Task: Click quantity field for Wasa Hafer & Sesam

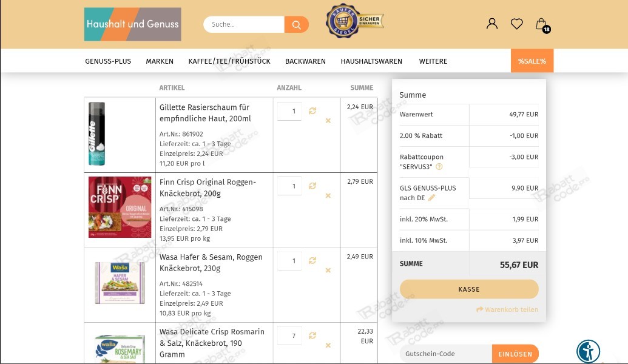Action: [x=289, y=261]
